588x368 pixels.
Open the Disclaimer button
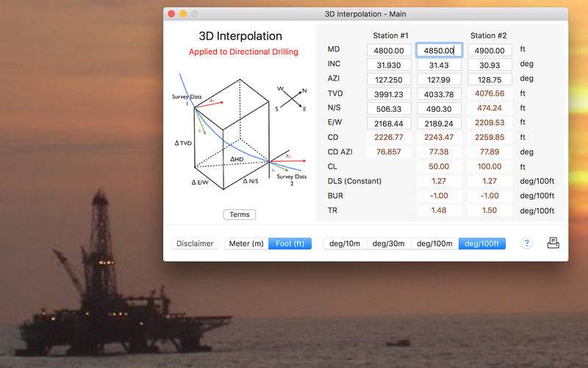pos(195,244)
